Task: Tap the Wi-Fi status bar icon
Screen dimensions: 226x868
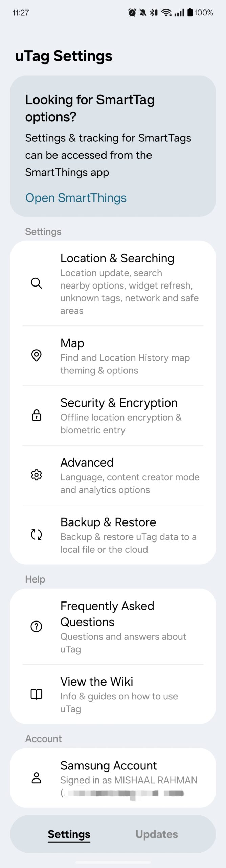Action: click(x=166, y=13)
